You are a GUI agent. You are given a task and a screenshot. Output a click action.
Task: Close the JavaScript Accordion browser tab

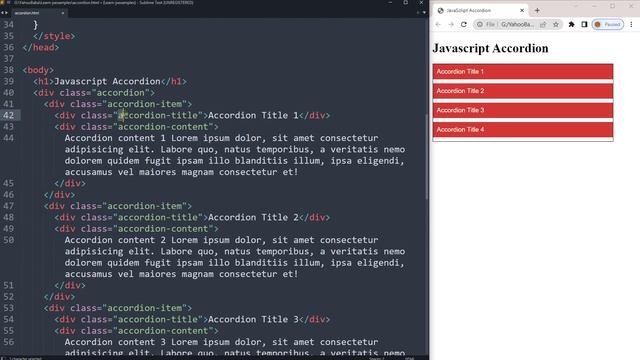[522, 10]
